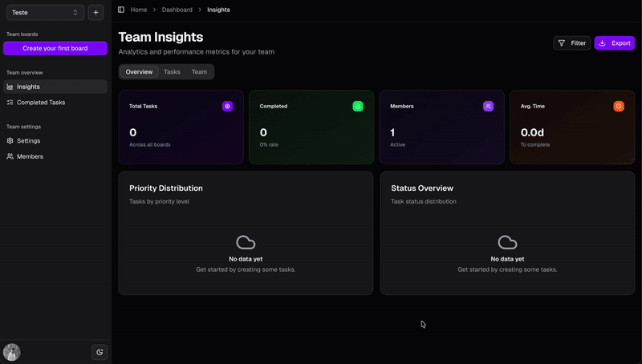Open Completed Tasks in the sidebar

41,103
